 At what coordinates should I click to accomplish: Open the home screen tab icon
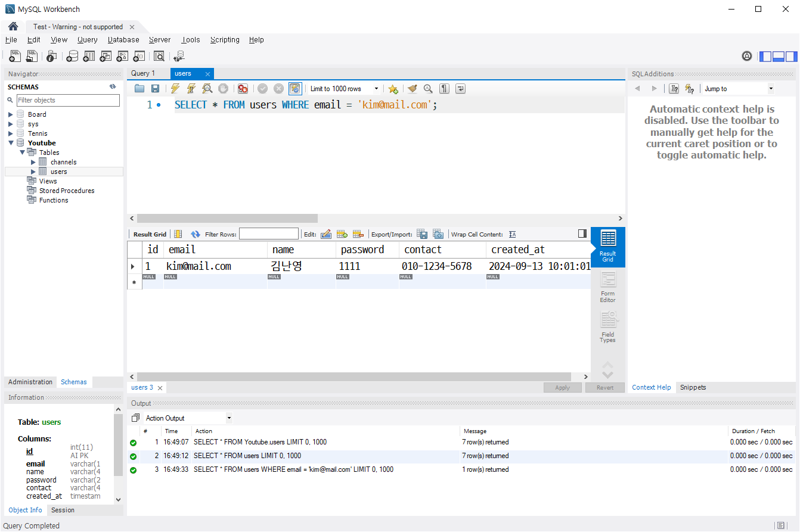pyautogui.click(x=13, y=26)
